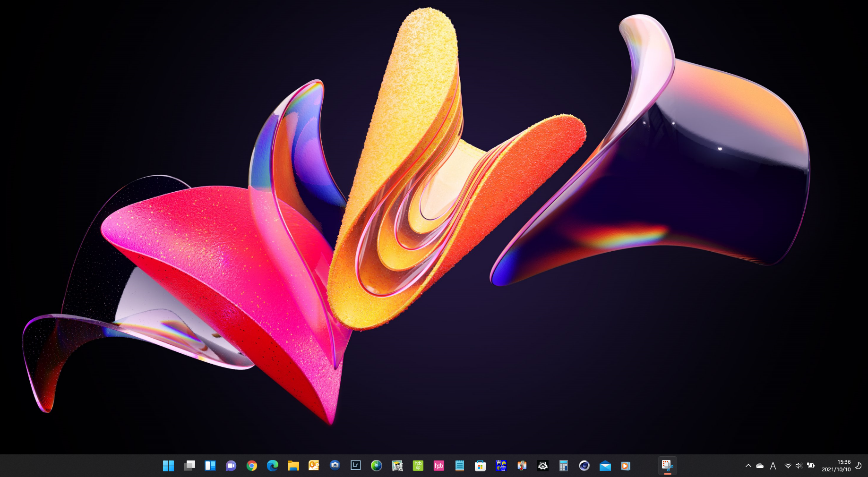Open the blue Japanese tax-filing app icon
Viewport: 868px width, 477px height.
[x=501, y=466]
